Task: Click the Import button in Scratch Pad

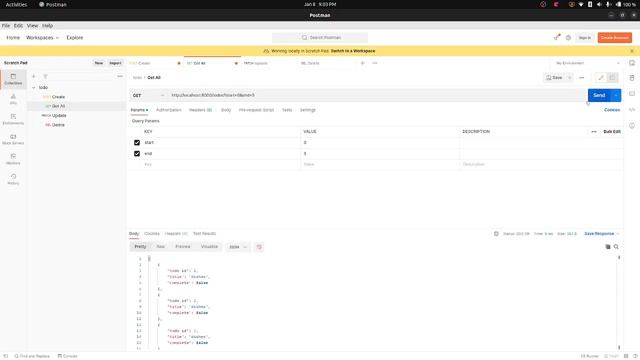Action: tap(115, 63)
